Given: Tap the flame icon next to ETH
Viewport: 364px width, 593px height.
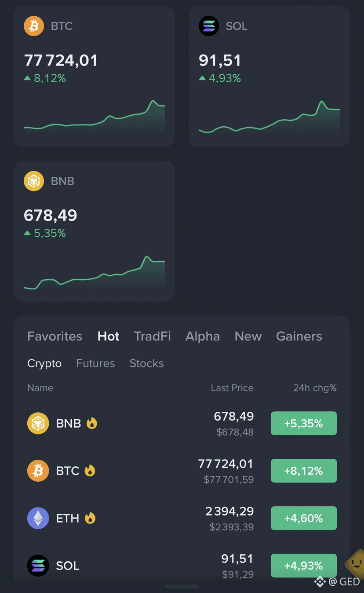Looking at the screenshot, I should click(x=90, y=518).
